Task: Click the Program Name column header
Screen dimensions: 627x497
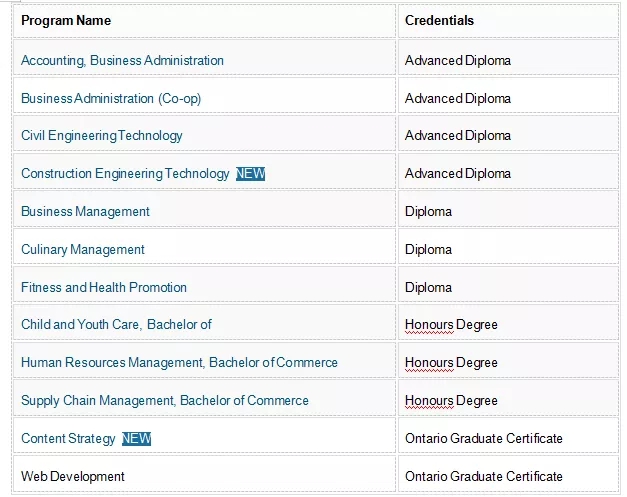Action: pos(66,20)
